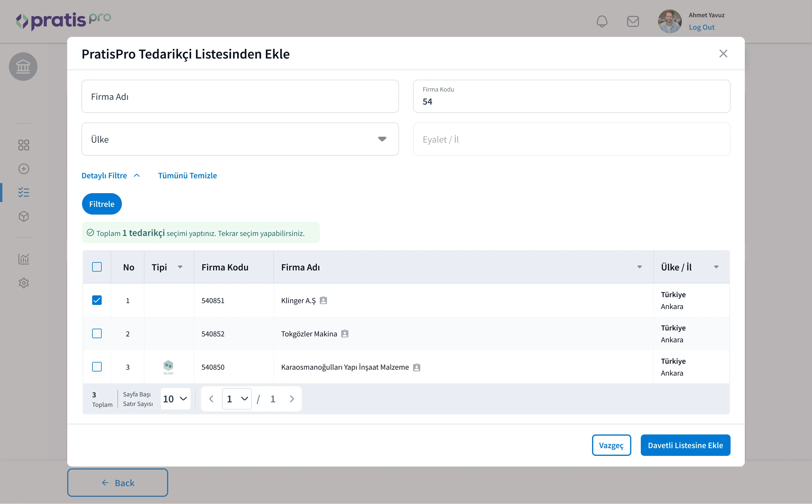Viewport: 812px width, 504px height.
Task: Click next page navigation arrow button
Action: click(291, 399)
